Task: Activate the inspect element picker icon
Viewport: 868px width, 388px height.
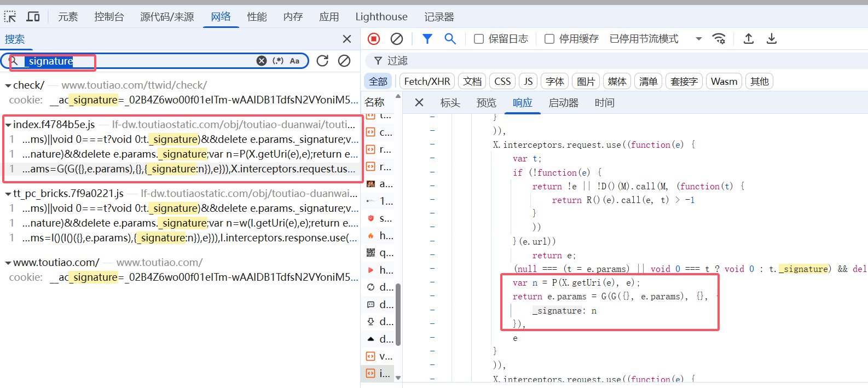Action: 10,16
